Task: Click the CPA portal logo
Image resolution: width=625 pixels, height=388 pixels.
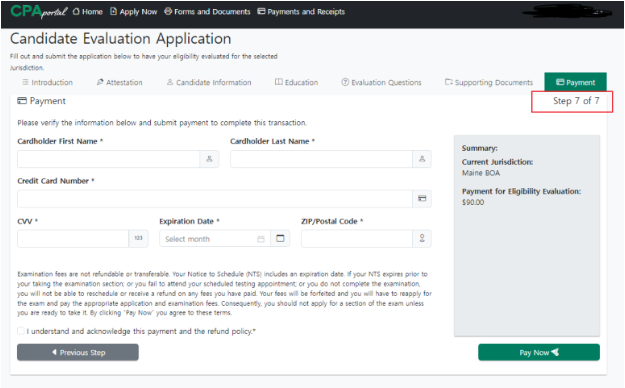Action: pos(39,12)
